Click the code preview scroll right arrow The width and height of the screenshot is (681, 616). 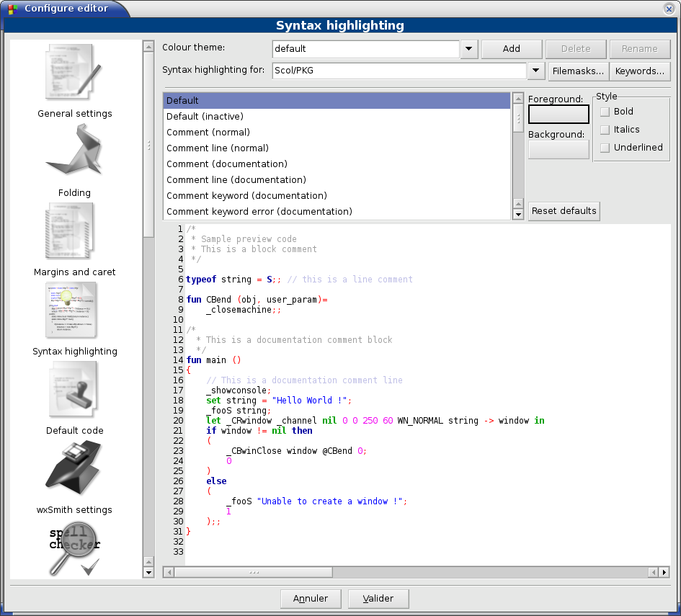(664, 573)
